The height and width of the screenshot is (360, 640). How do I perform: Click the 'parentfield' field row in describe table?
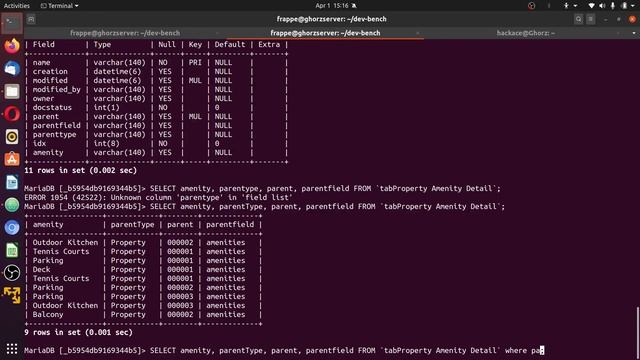coord(156,125)
